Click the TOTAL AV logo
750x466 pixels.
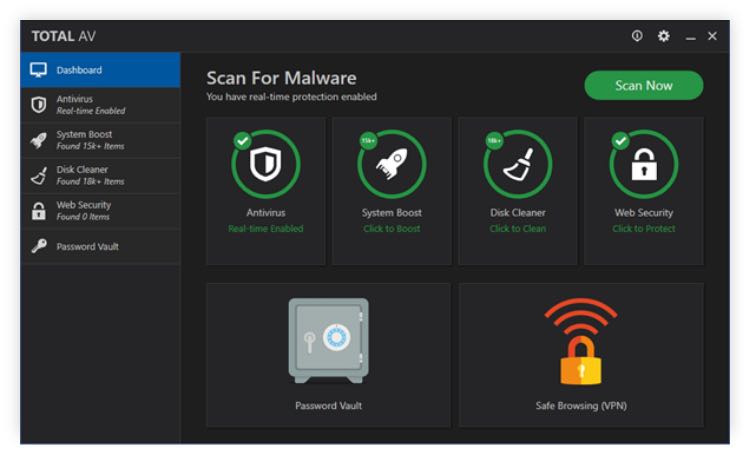point(64,36)
